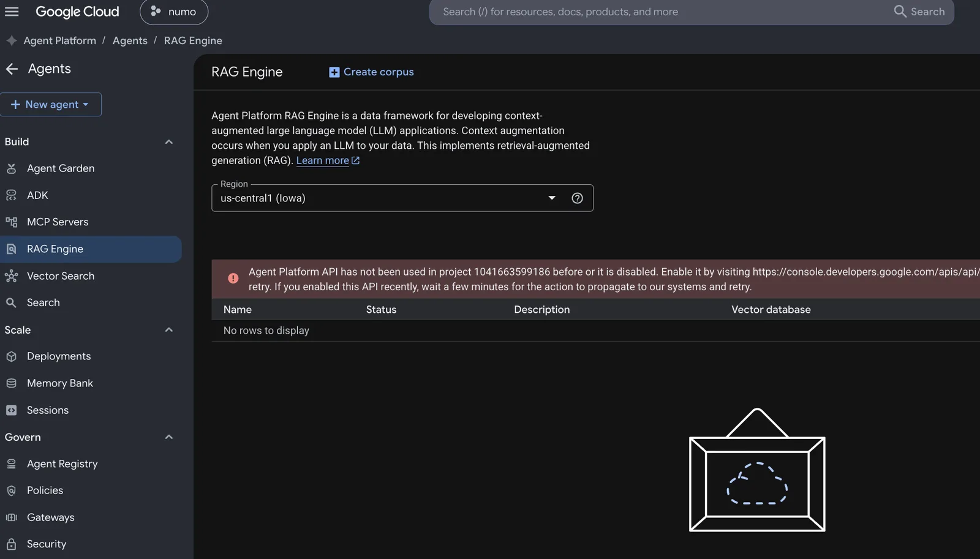The width and height of the screenshot is (980, 559).
Task: Click the Policies shield icon
Action: (11, 490)
